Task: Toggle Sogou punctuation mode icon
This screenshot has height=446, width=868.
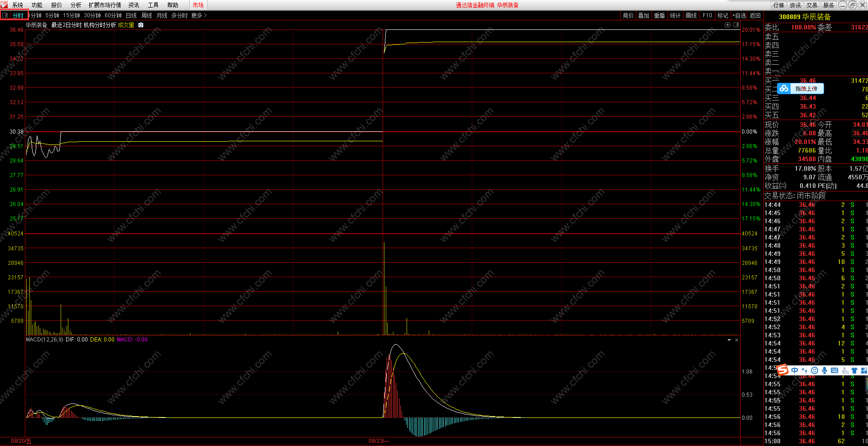Action: pyautogui.click(x=804, y=370)
